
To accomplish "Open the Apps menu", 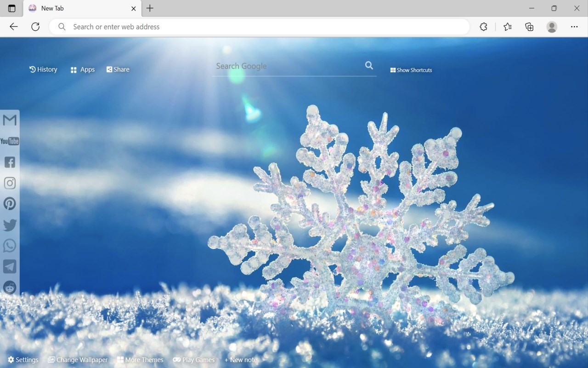I will tap(83, 69).
